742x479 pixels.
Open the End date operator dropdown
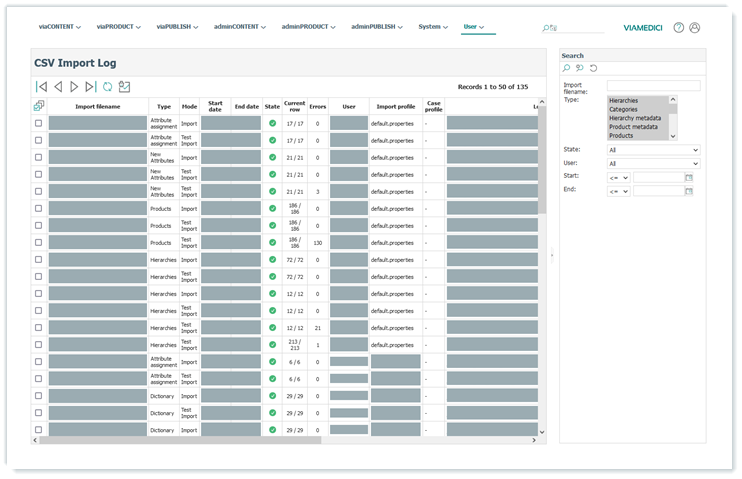[x=618, y=190]
